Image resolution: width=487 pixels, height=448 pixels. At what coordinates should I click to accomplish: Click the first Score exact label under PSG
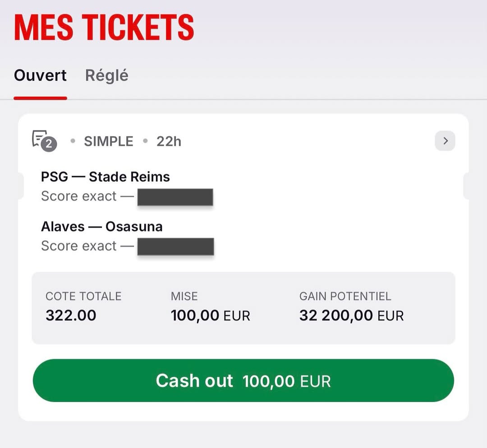(78, 196)
